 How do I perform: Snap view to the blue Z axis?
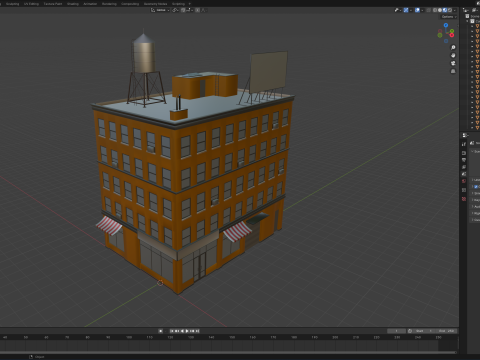pyautogui.click(x=446, y=25)
